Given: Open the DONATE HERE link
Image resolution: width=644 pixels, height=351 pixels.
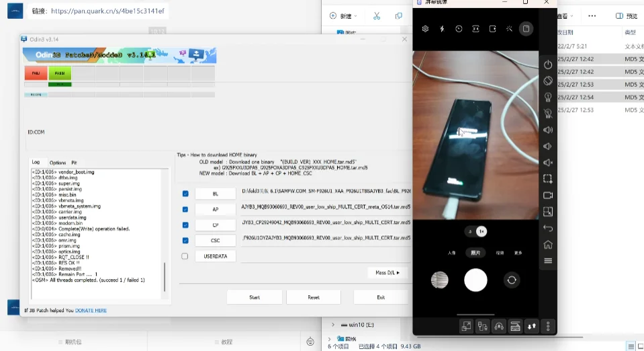Looking at the screenshot, I should coord(91,310).
